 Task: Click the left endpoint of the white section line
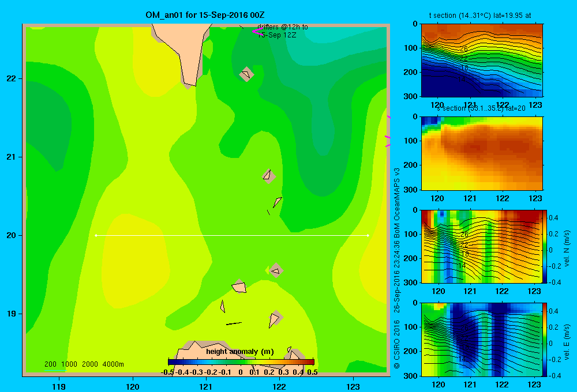[x=96, y=235]
